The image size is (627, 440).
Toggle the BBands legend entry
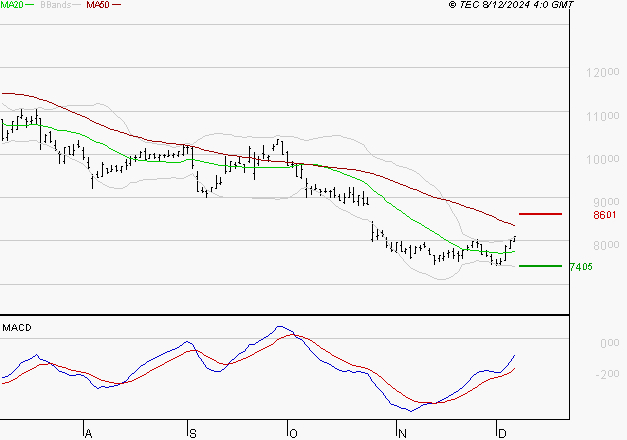pos(56,6)
